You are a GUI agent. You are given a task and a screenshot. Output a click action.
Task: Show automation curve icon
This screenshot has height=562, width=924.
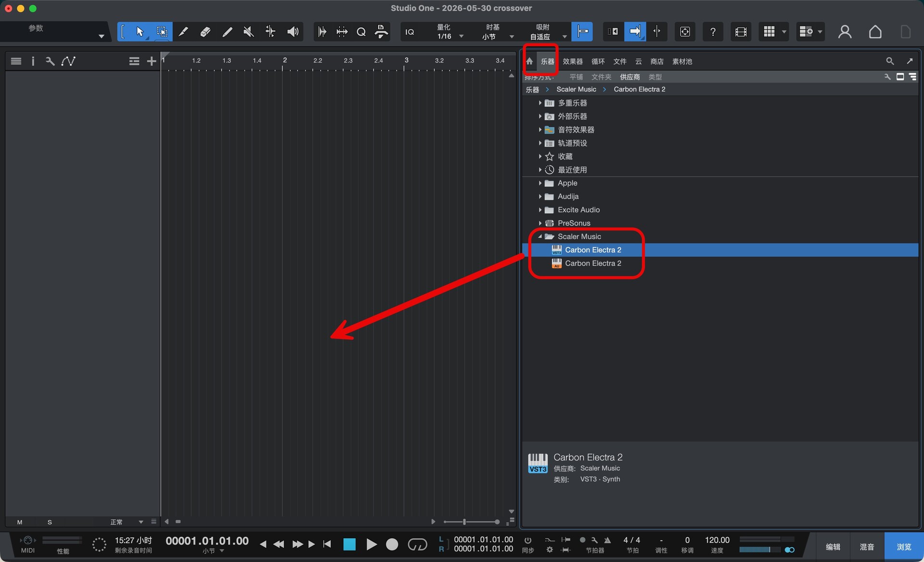tap(68, 61)
